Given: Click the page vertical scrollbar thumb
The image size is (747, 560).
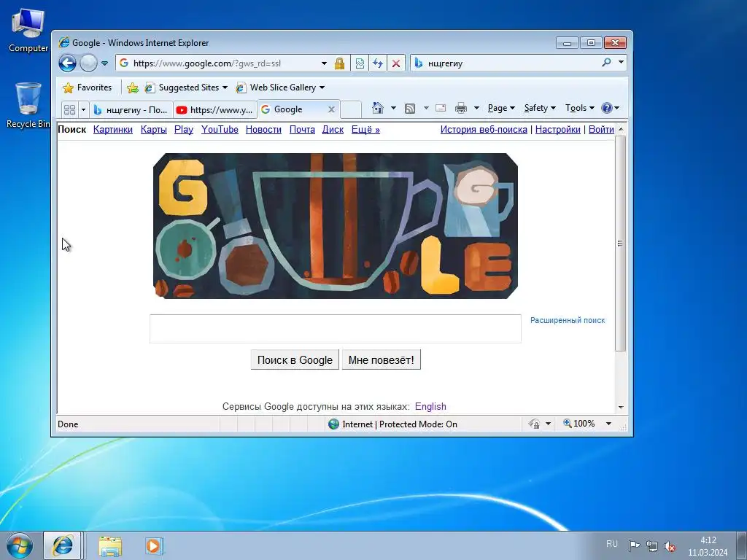Looking at the screenshot, I should point(620,244).
